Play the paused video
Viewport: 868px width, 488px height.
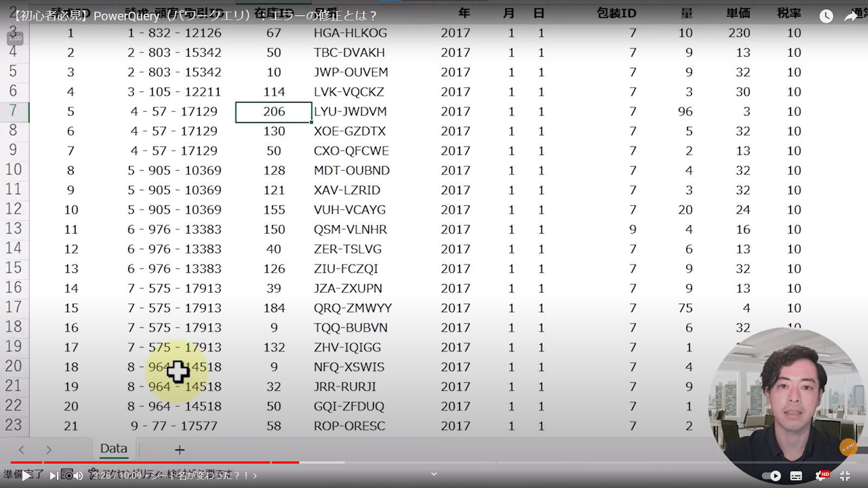[25, 476]
